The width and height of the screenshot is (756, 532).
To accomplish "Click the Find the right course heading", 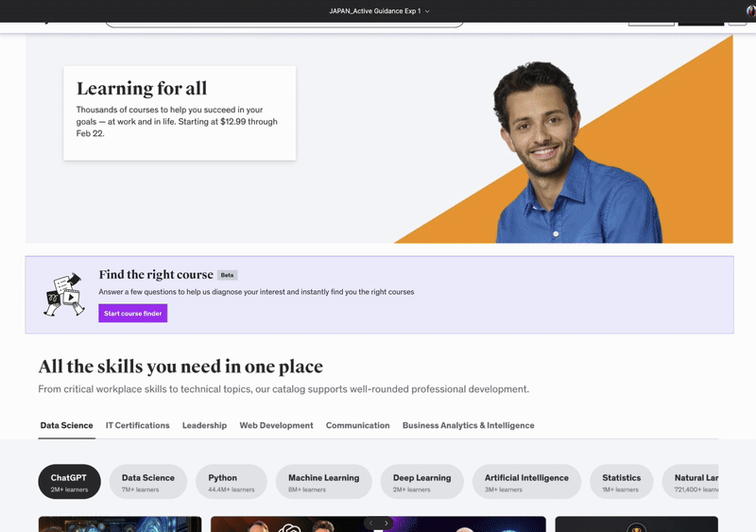I will 156,274.
